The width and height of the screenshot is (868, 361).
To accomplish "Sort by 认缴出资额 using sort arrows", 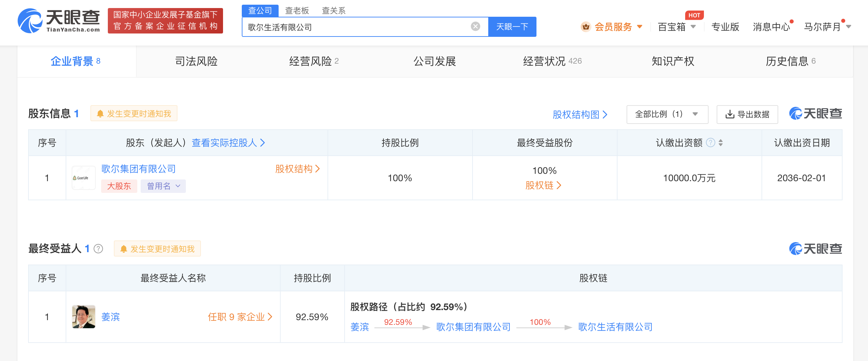I will tap(720, 143).
